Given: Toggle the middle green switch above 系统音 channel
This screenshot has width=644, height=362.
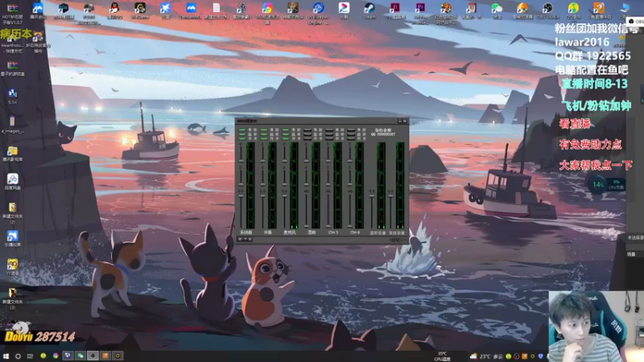Looking at the screenshot, I should 242,134.
